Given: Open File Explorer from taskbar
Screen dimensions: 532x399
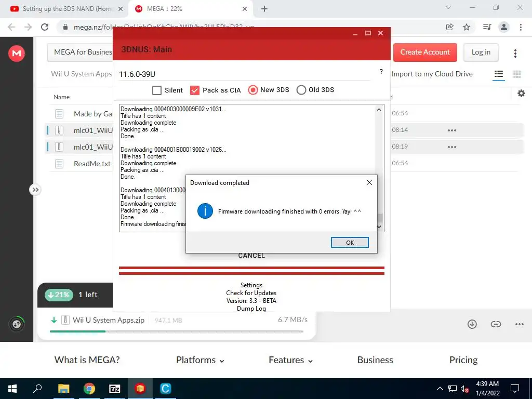Looking at the screenshot, I should pos(63,389).
